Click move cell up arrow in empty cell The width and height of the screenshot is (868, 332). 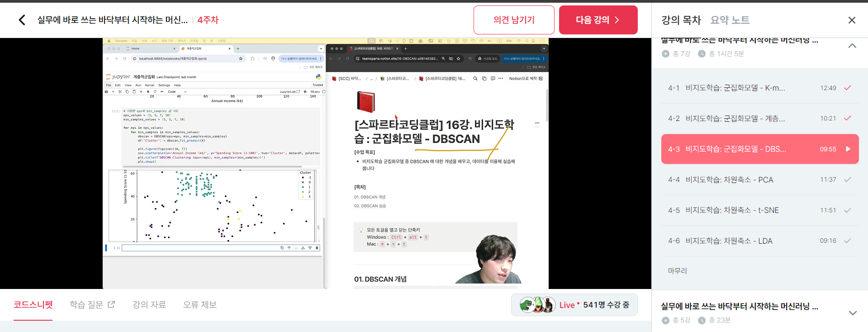coord(289,248)
